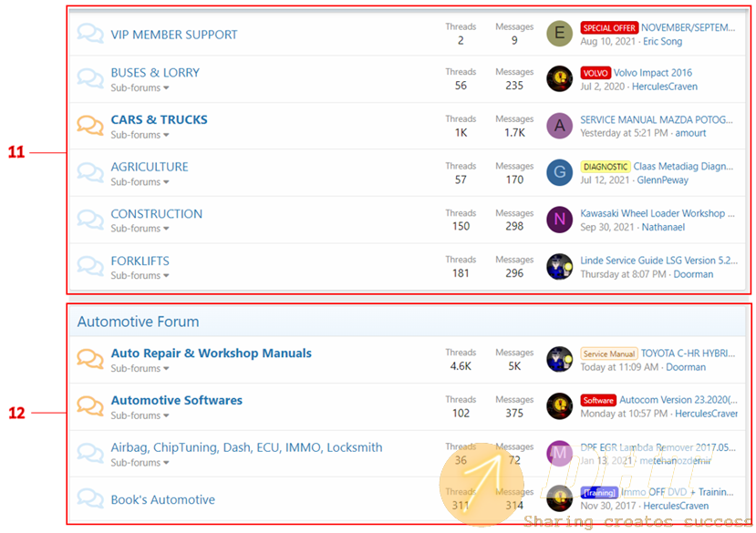Open amourt's purple avatar with letter A
Screen dimensions: 756x533
pos(559,126)
